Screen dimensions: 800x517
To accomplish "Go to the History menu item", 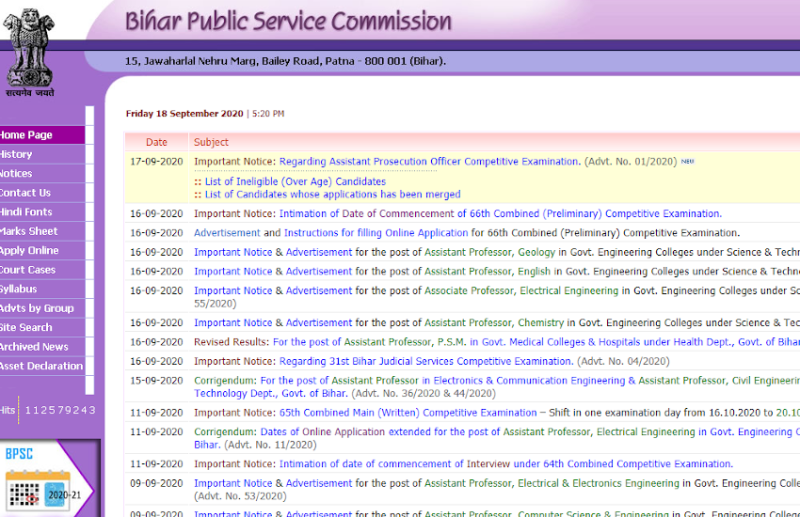I will pos(17,154).
